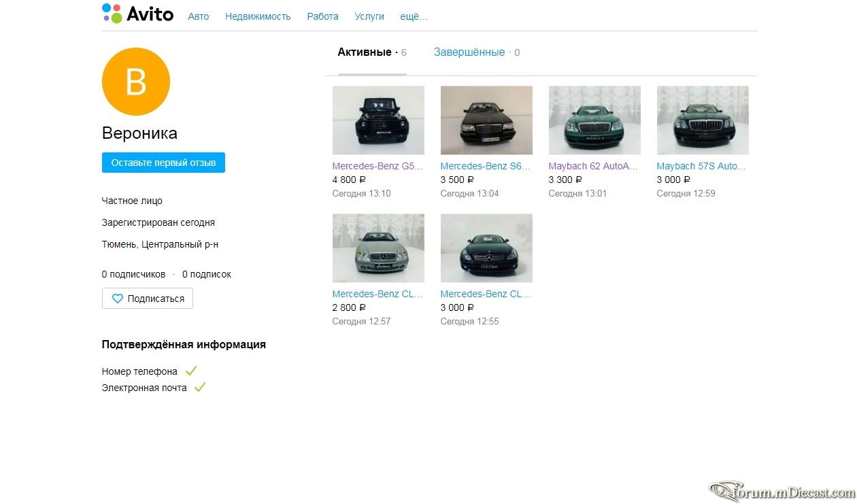Open the Maybach 57S Auto… listing title
The image size is (857, 504).
[x=702, y=166]
